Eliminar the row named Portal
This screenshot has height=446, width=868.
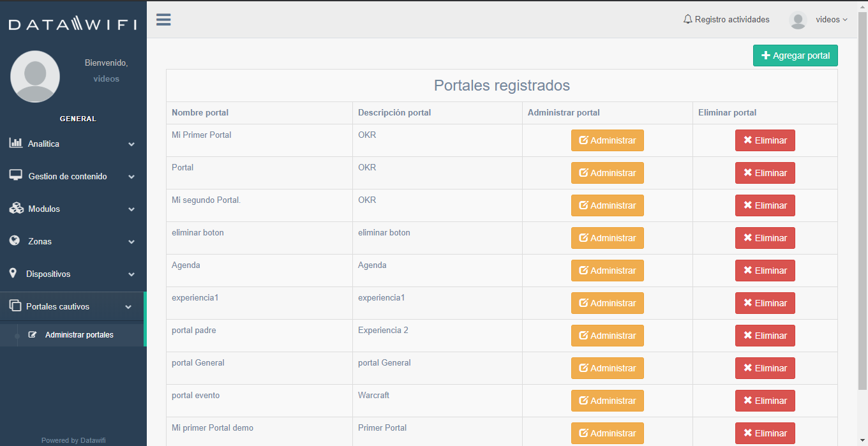coord(765,173)
